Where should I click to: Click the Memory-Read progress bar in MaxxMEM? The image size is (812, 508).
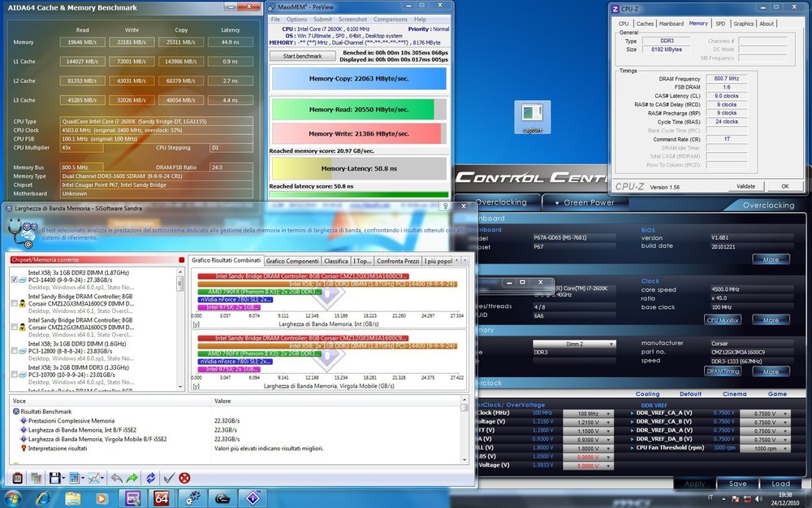(359, 110)
